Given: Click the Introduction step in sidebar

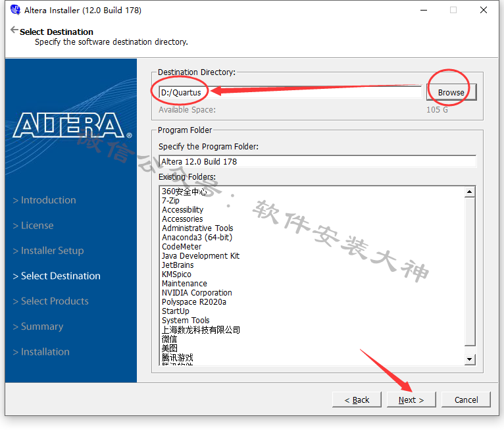Looking at the screenshot, I should 44,200.
